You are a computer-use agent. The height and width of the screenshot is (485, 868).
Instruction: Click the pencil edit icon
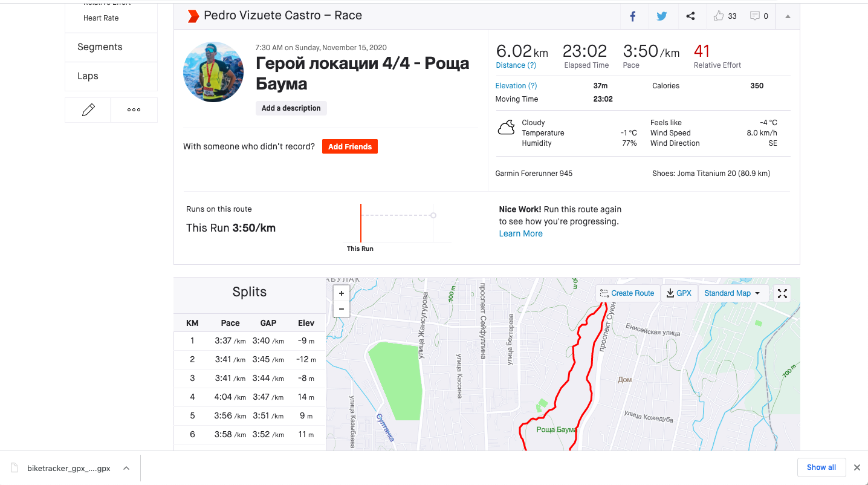[x=88, y=110]
